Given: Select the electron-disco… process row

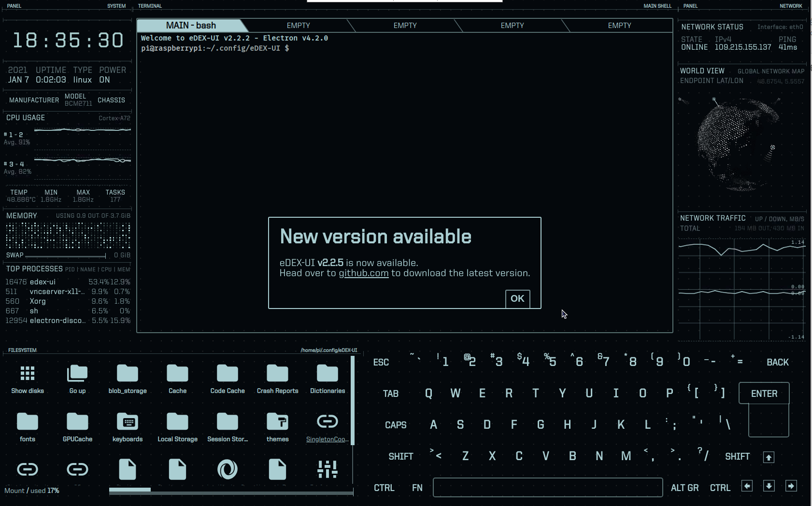Looking at the screenshot, I should click(x=68, y=321).
